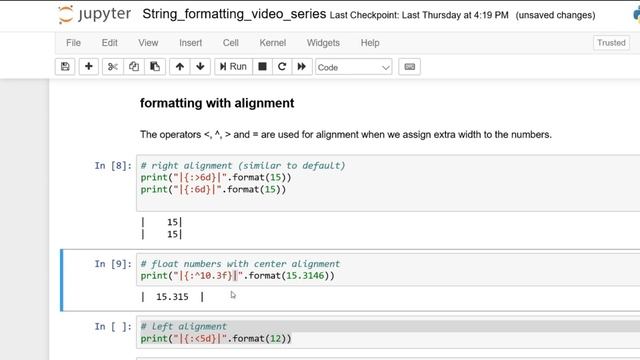Image resolution: width=640 pixels, height=360 pixels.
Task: Click the left alignment empty code cell
Action: (x=388, y=332)
